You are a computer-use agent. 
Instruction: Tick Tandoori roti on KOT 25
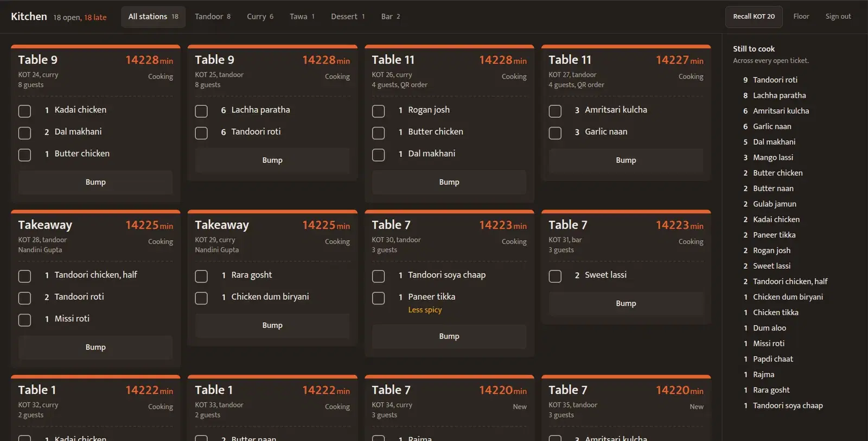201,133
